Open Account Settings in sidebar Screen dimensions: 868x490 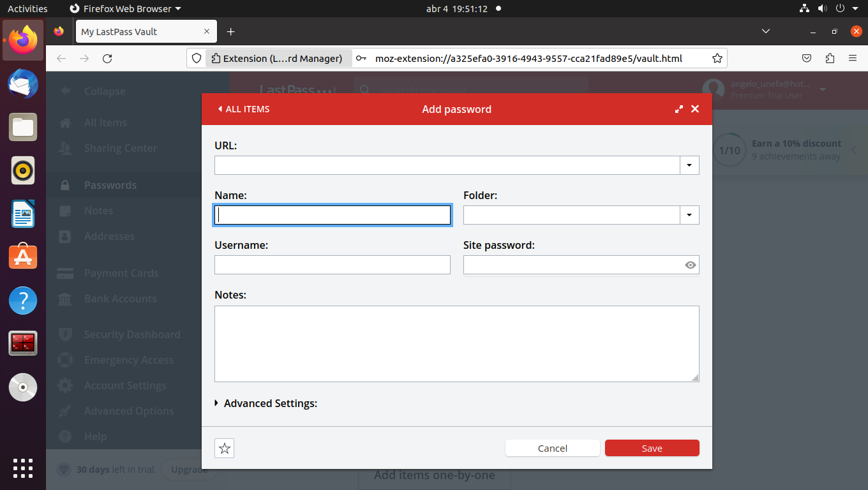click(x=125, y=385)
